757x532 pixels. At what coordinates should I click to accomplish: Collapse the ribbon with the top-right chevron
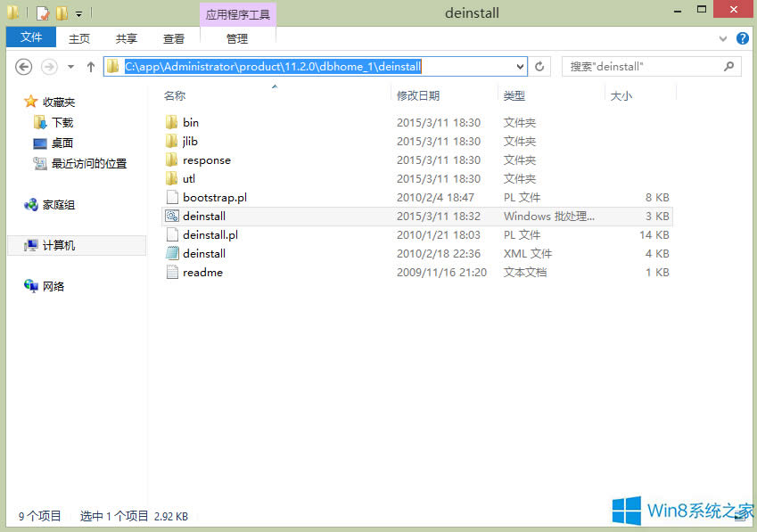[724, 37]
